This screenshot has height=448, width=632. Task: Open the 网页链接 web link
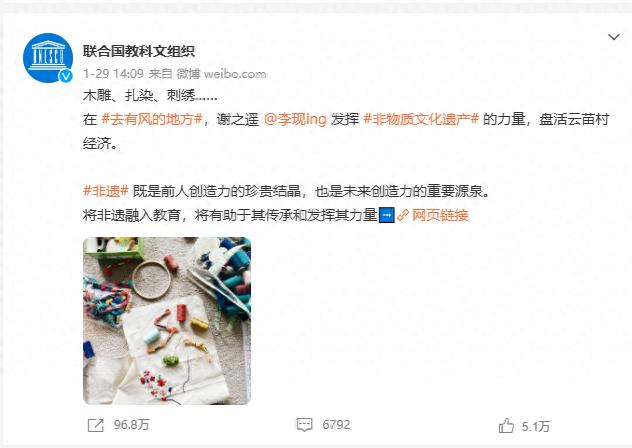(x=440, y=215)
